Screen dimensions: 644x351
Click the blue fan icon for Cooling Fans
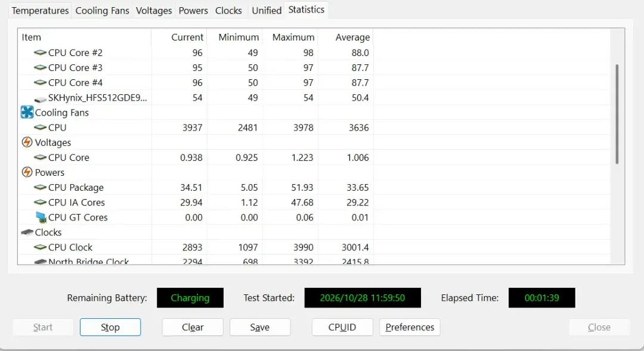click(x=27, y=112)
